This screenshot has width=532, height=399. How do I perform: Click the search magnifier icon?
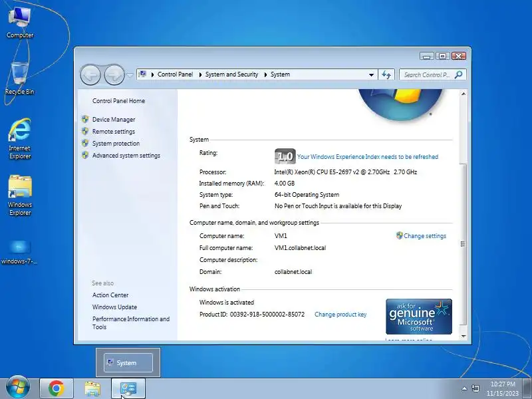[x=458, y=74]
